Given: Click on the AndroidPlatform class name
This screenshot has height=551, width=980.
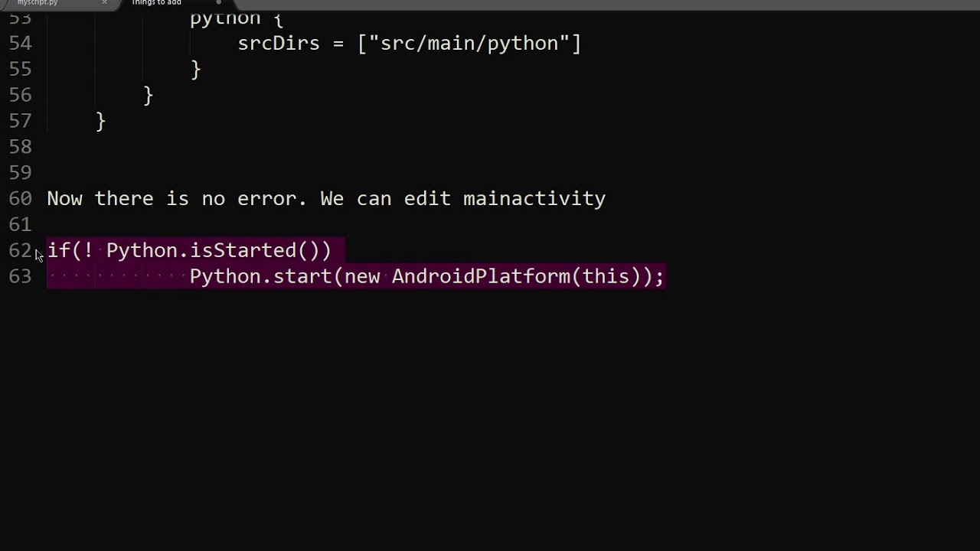Looking at the screenshot, I should point(481,277).
